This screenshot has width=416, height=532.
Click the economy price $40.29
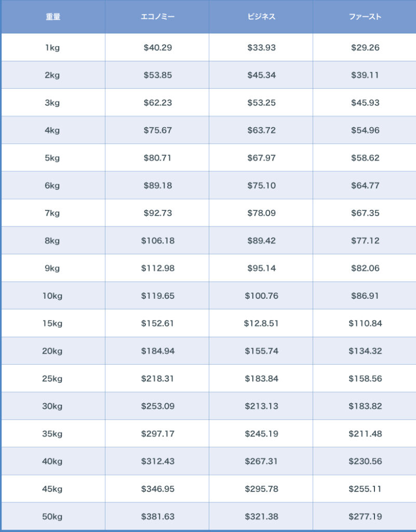[x=157, y=48]
